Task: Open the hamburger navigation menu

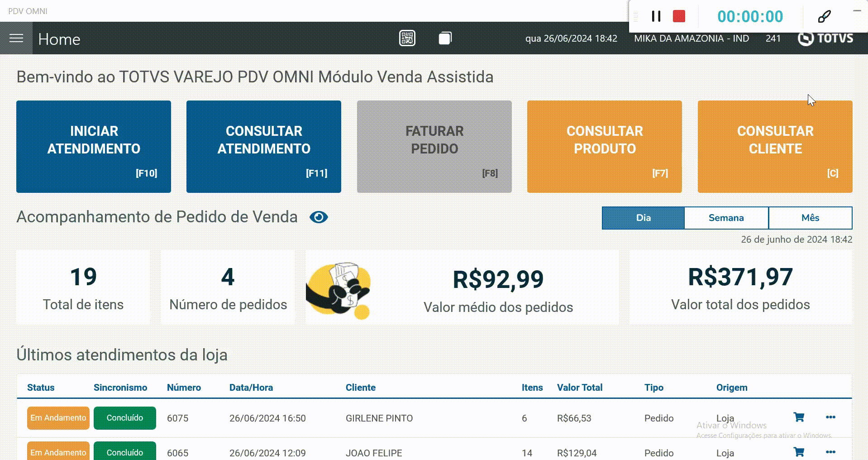Action: pyautogui.click(x=16, y=38)
